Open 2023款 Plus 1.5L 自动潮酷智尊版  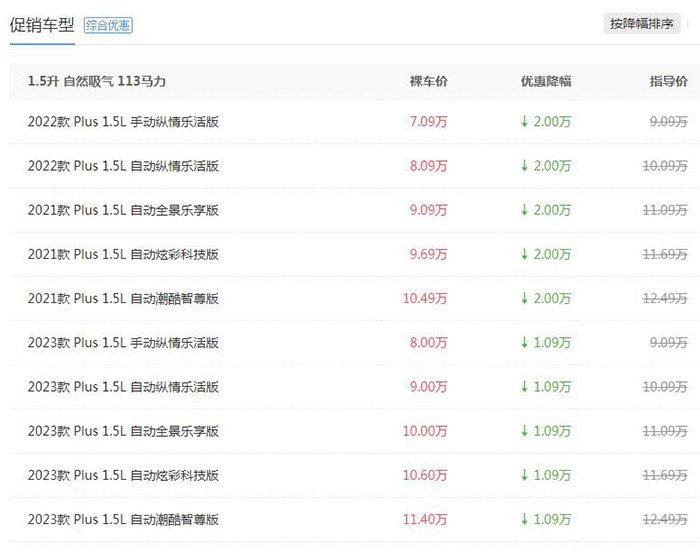(123, 519)
